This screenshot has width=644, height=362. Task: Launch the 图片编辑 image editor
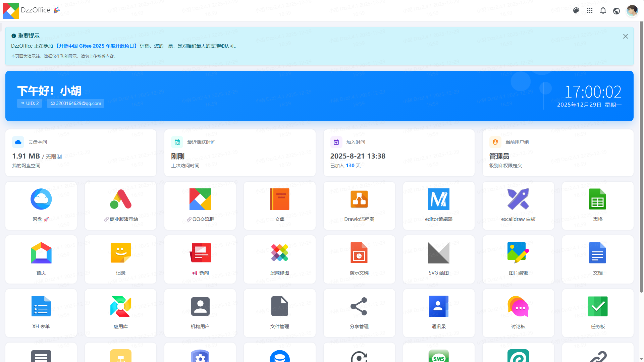(518, 259)
